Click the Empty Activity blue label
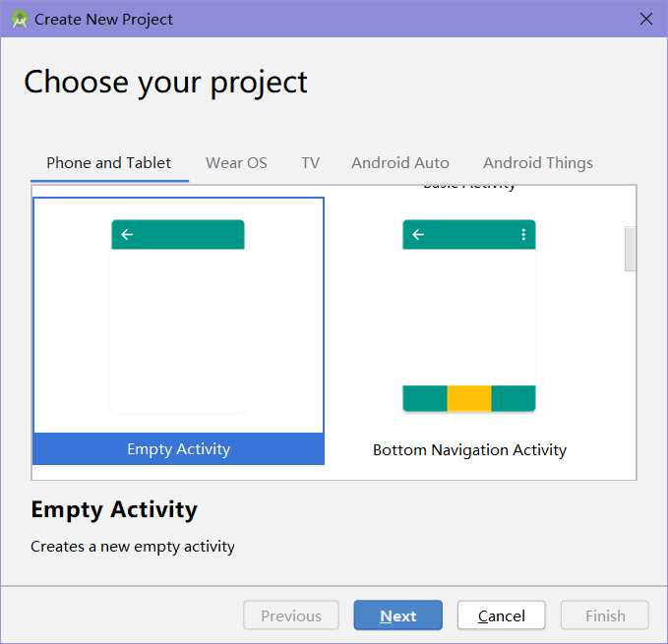 coord(178,448)
